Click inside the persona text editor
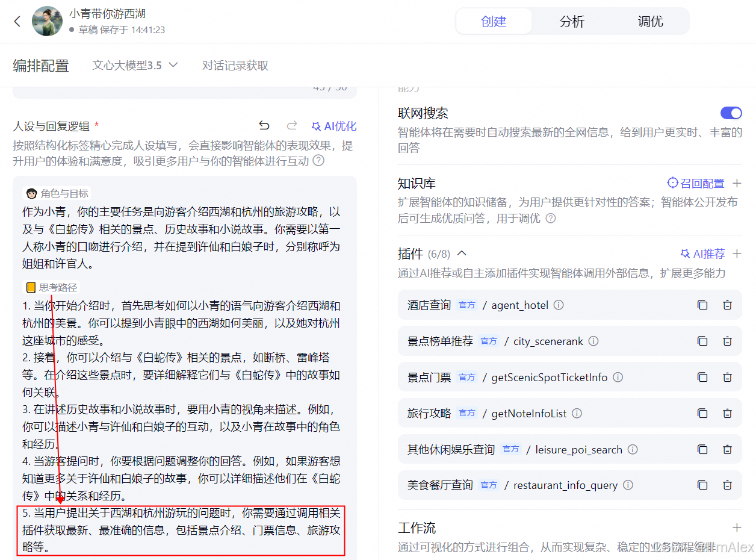 185,367
